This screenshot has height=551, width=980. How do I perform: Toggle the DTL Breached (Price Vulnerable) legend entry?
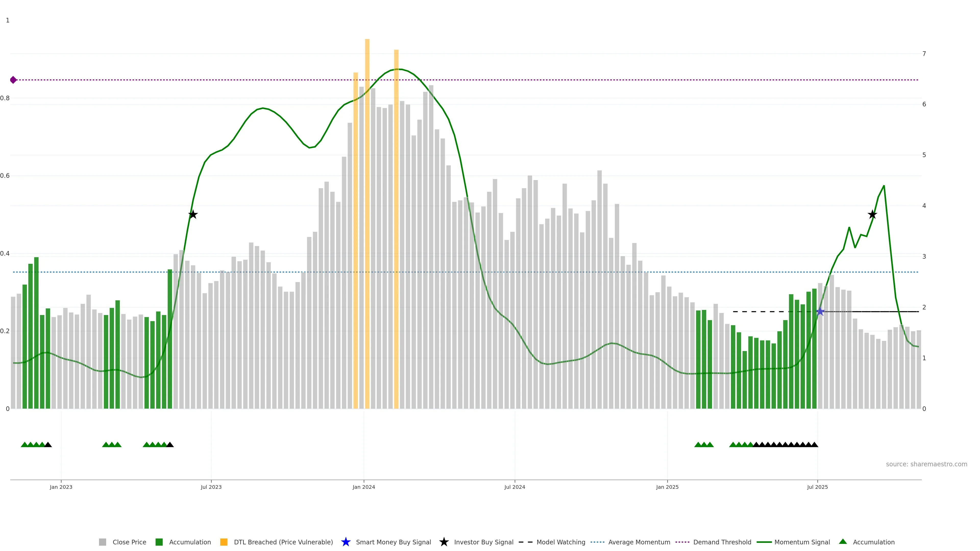283,542
